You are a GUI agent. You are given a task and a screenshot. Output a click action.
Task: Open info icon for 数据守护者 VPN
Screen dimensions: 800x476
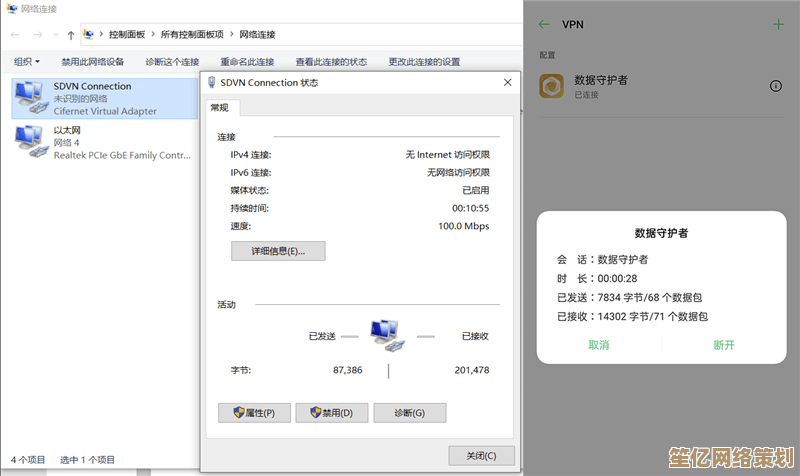pos(776,87)
